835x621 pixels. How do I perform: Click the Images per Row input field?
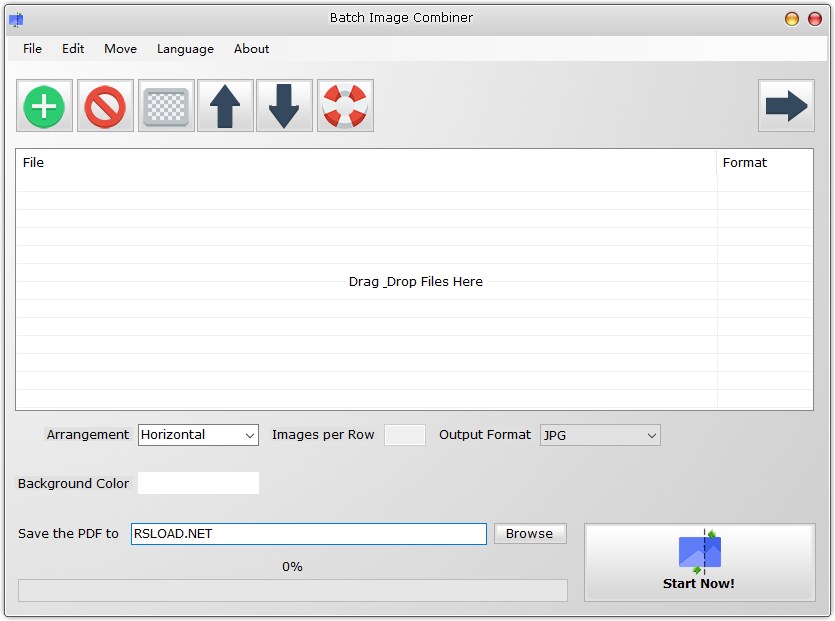tap(404, 435)
